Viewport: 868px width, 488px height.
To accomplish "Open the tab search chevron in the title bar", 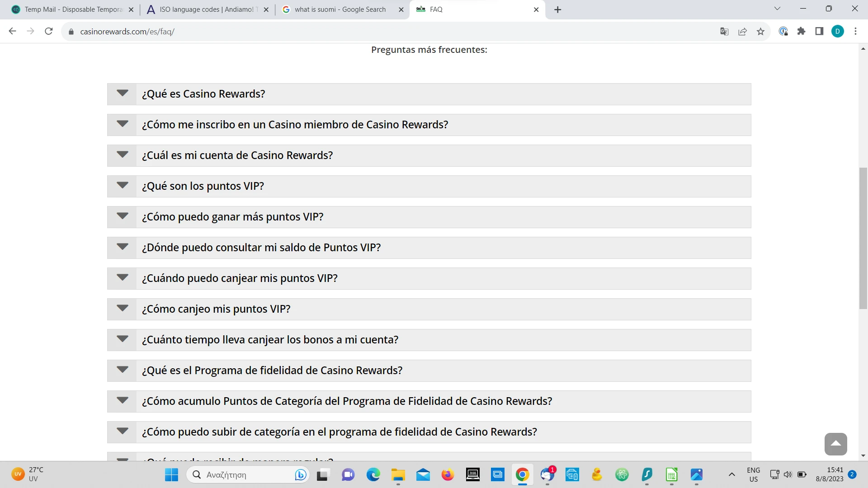I will (778, 9).
